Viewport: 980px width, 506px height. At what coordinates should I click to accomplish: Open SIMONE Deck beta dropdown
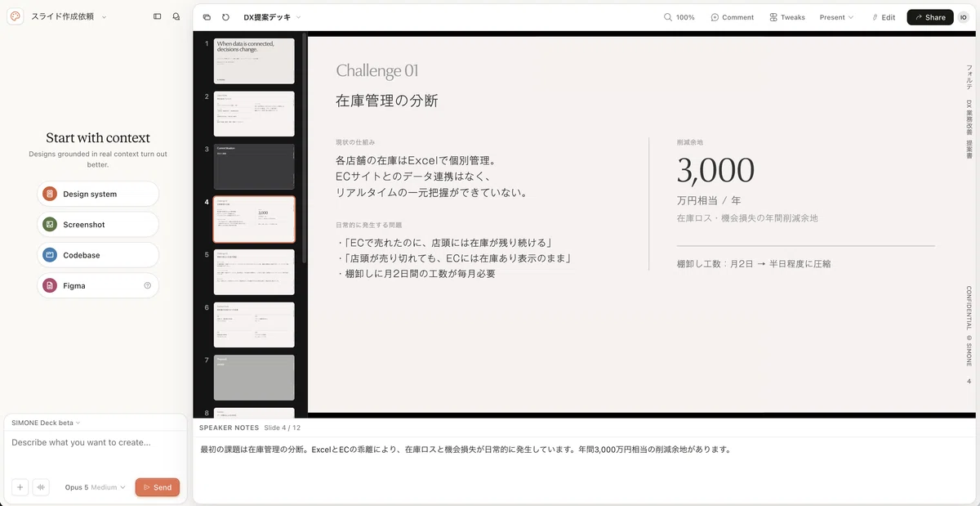(46, 423)
